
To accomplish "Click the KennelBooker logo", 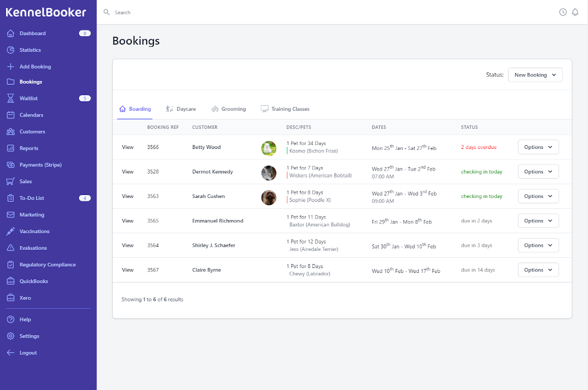I will [x=46, y=13].
